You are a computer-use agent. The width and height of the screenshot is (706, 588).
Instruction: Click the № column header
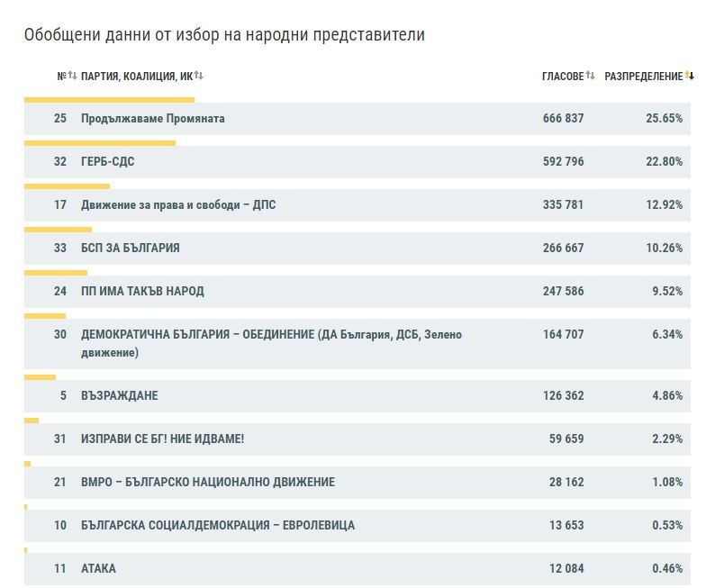[61, 76]
